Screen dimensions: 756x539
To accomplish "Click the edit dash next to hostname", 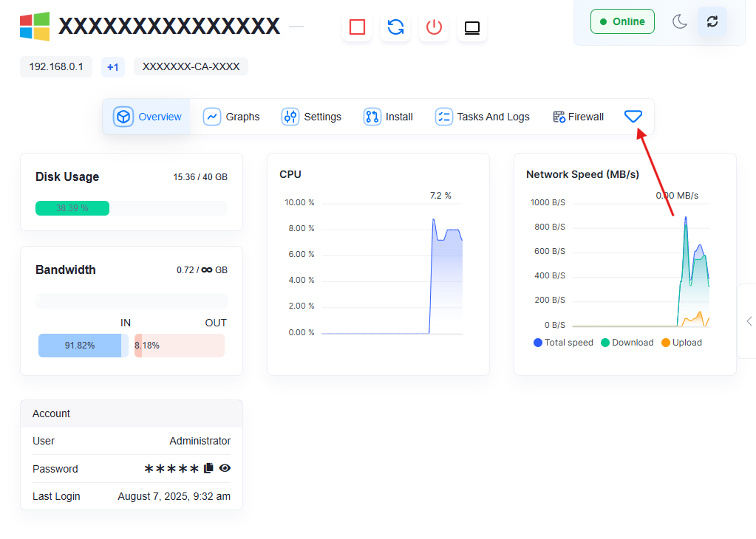I will click(296, 27).
